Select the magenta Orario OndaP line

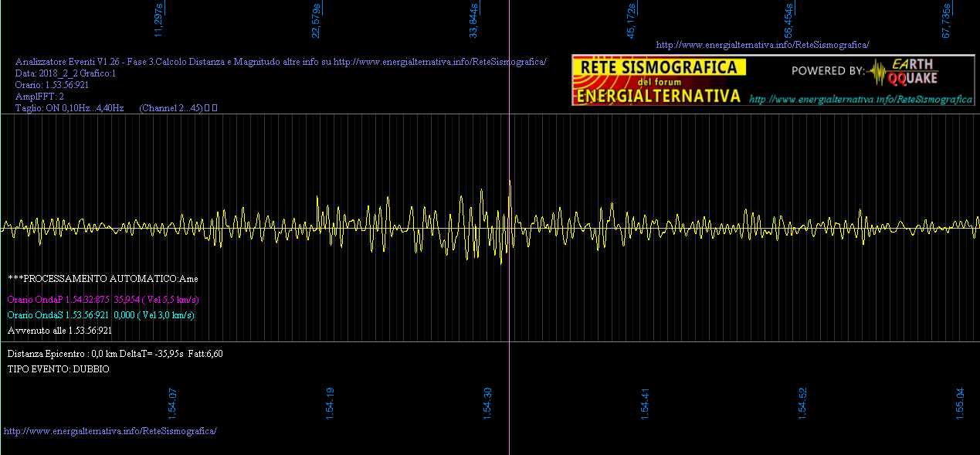click(103, 299)
